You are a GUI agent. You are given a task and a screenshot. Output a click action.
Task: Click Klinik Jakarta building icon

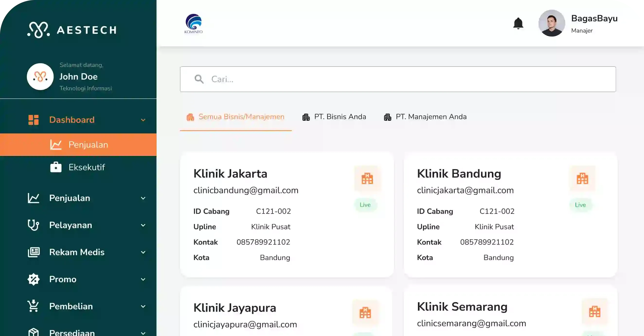coord(367,178)
